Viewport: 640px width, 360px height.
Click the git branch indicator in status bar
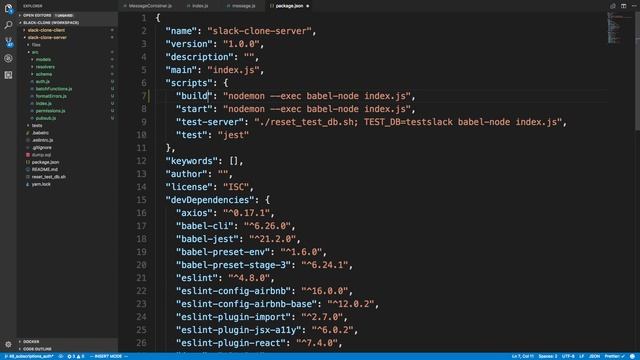[29, 356]
